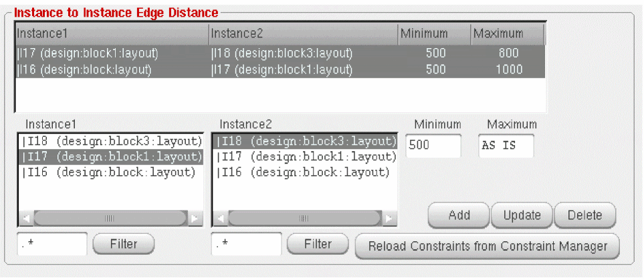Screen dimensions: 644x280
Task: Choose I18 block3 in Instance1 list
Action: point(111,142)
